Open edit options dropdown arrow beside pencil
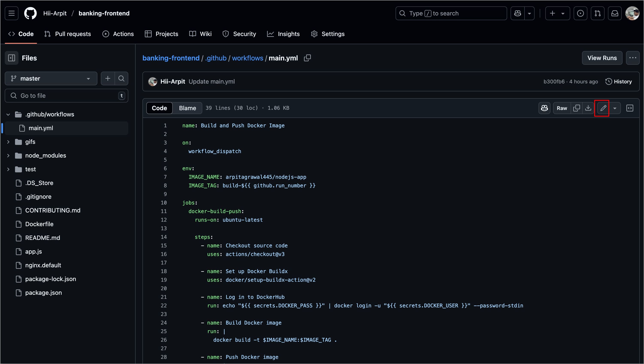The image size is (644, 364). pyautogui.click(x=615, y=108)
